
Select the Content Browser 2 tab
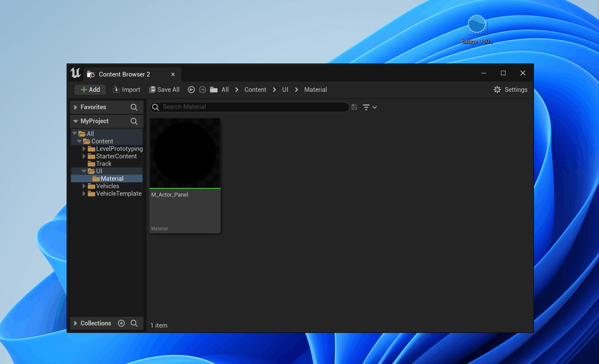(x=124, y=74)
